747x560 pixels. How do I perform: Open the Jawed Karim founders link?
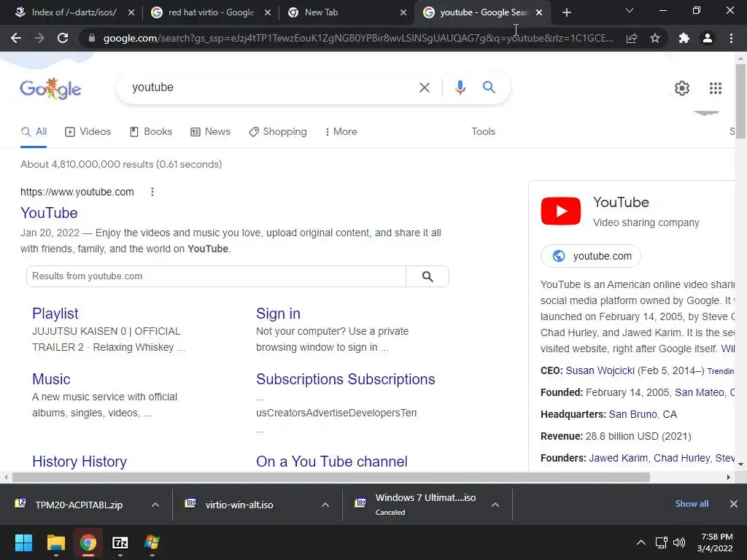(x=618, y=458)
